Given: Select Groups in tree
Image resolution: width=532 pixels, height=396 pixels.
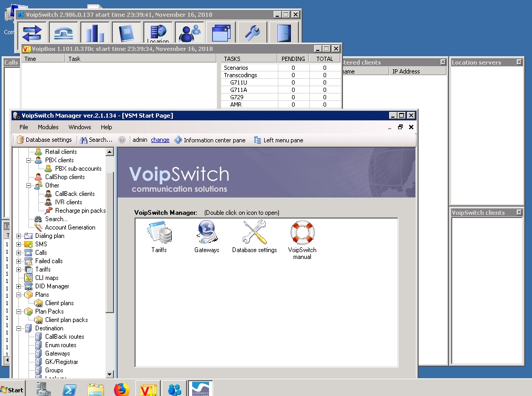Looking at the screenshot, I should 54,370.
